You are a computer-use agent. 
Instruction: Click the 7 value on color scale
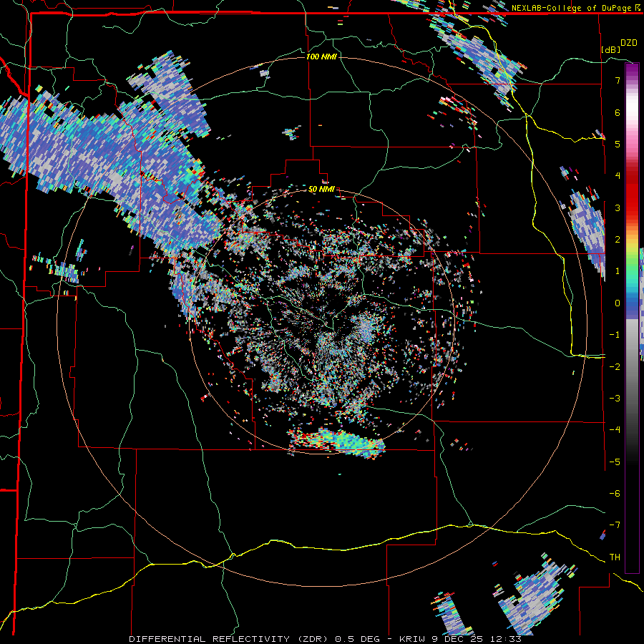(x=617, y=80)
